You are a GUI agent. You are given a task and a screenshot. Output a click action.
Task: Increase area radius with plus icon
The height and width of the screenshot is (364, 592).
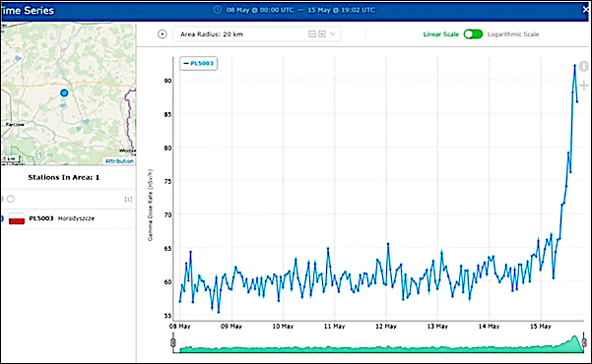322,34
